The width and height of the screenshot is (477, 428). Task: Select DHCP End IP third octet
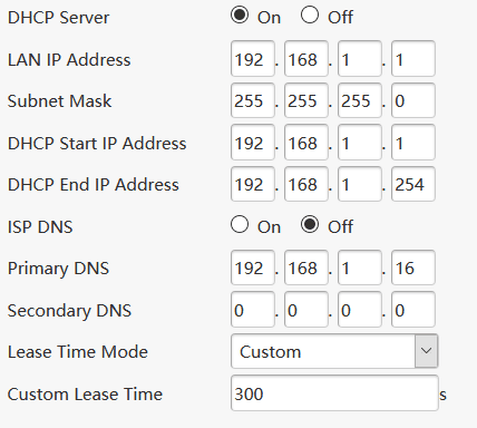coord(360,184)
